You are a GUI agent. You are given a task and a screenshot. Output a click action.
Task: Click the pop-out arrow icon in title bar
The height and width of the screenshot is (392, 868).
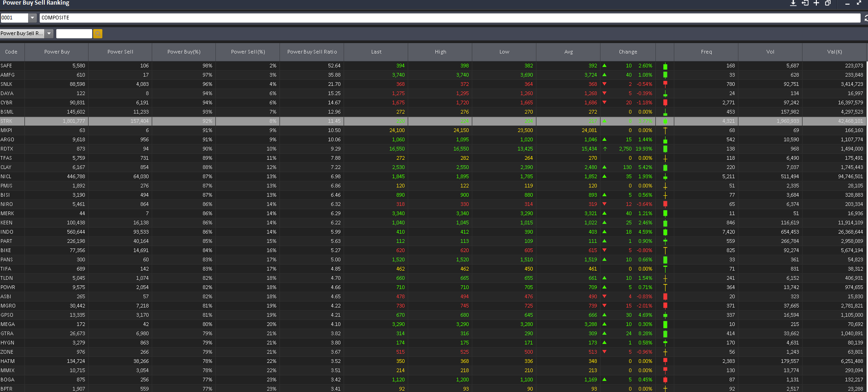[805, 3]
